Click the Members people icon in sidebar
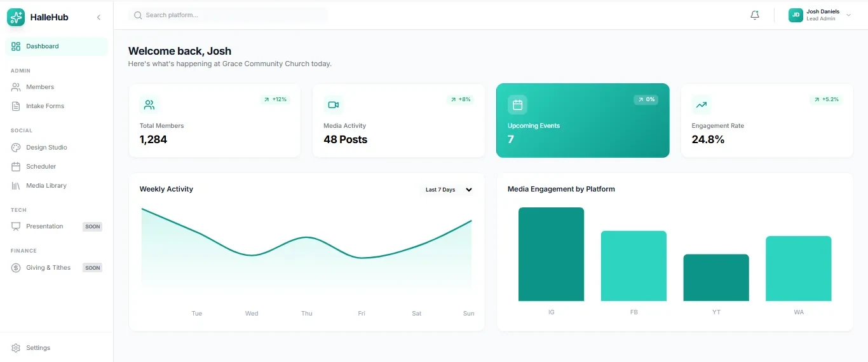The width and height of the screenshot is (868, 362). [x=16, y=87]
